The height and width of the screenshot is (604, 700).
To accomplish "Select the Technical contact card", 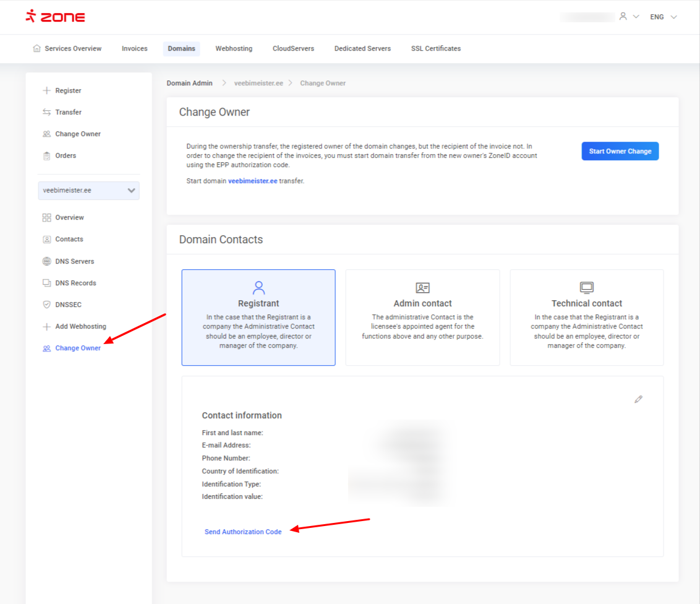I will pos(586,317).
